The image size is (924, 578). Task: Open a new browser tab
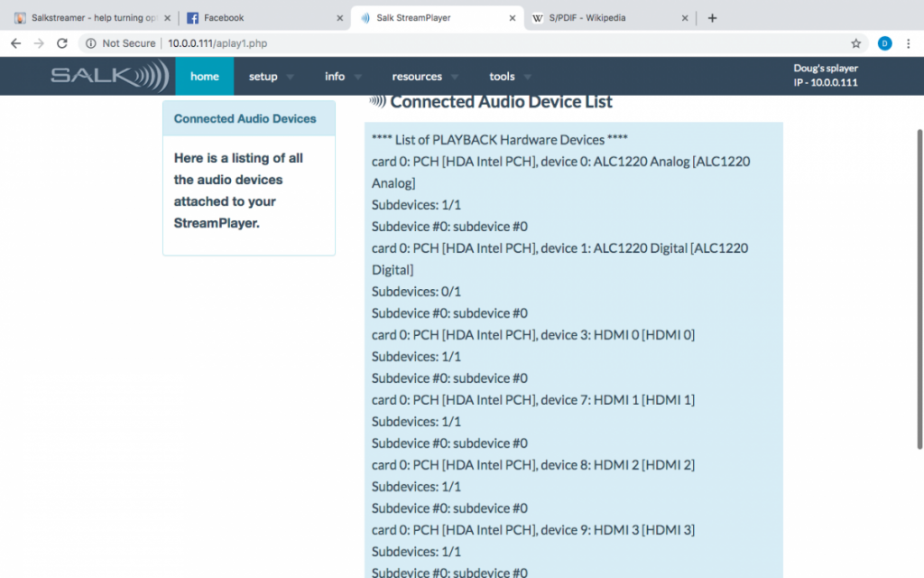(712, 18)
